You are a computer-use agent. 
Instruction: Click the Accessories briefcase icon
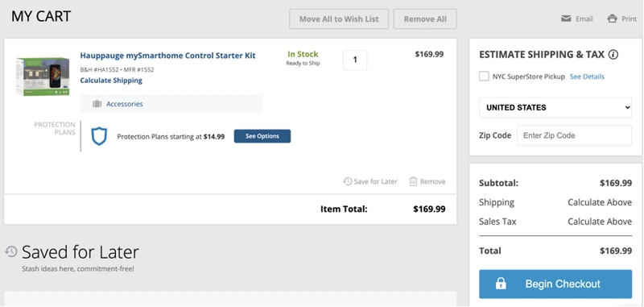click(x=97, y=104)
